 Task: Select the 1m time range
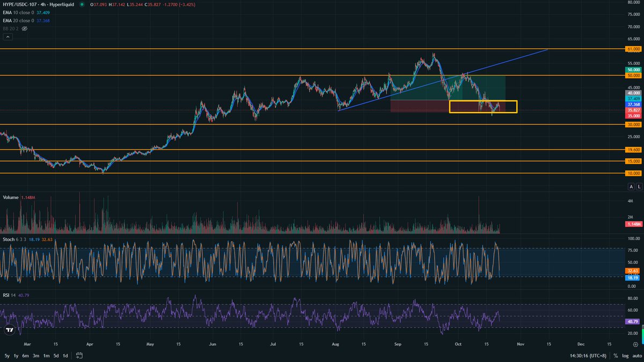coord(46,356)
